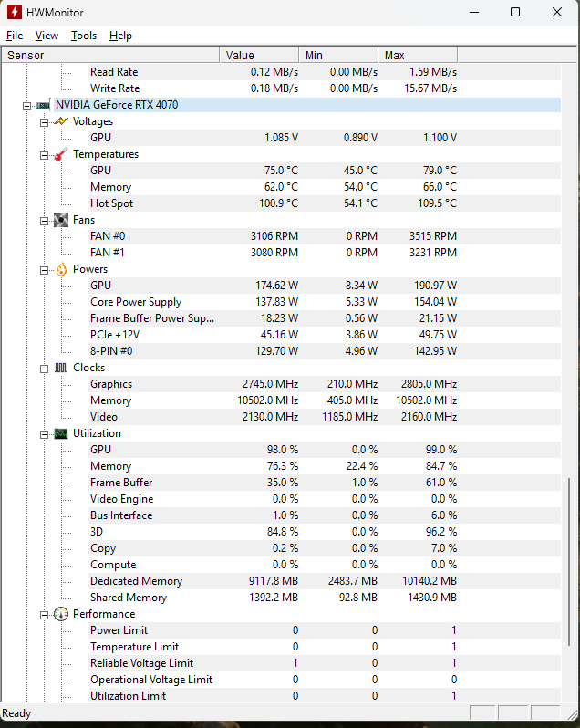
Task: Collapse the NVIDIA GeForce RTX 4070 node
Action: pos(27,106)
